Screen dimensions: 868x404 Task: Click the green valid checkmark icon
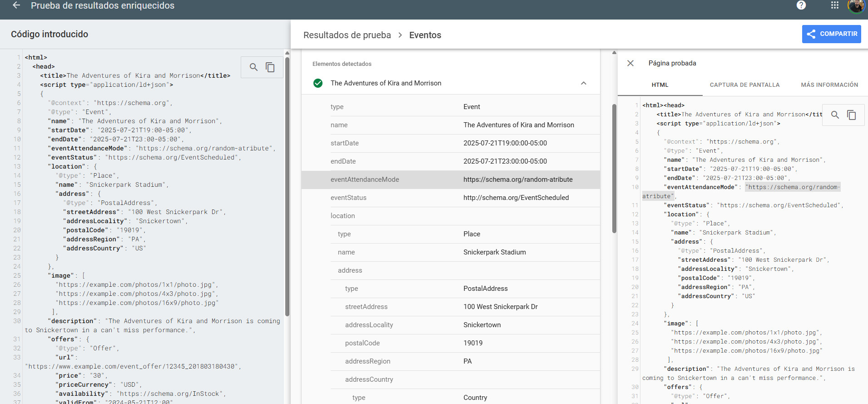tap(318, 83)
